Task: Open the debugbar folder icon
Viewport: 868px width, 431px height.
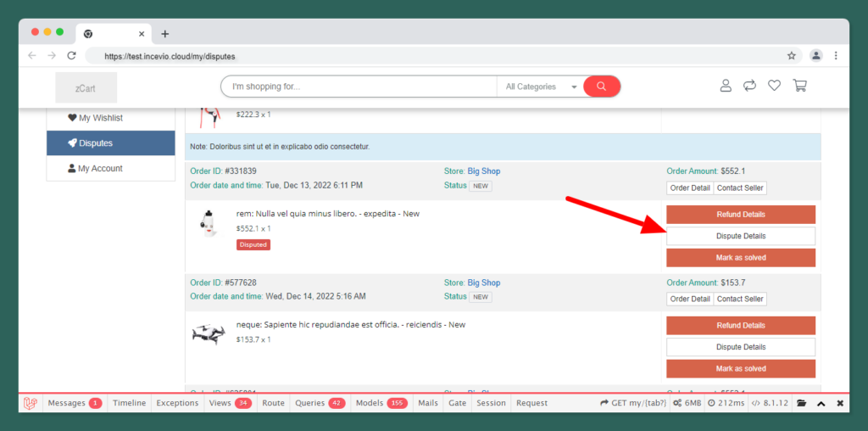Action: (x=801, y=403)
